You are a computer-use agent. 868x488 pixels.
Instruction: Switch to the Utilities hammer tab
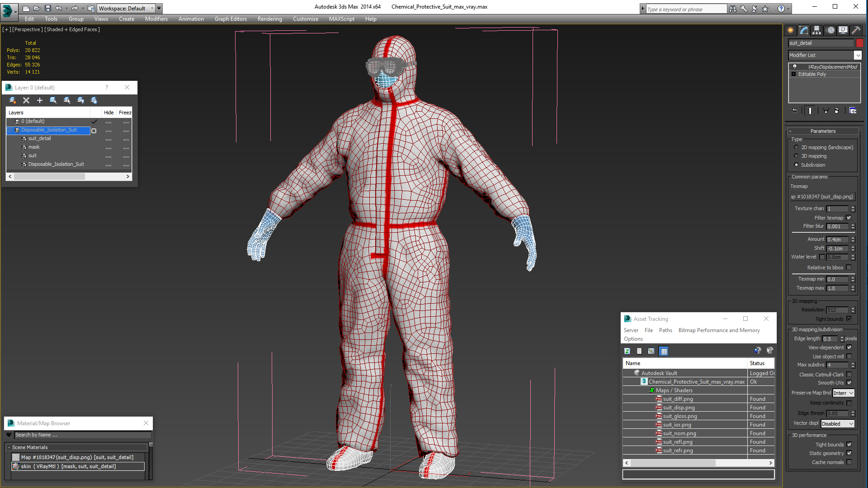(x=856, y=30)
